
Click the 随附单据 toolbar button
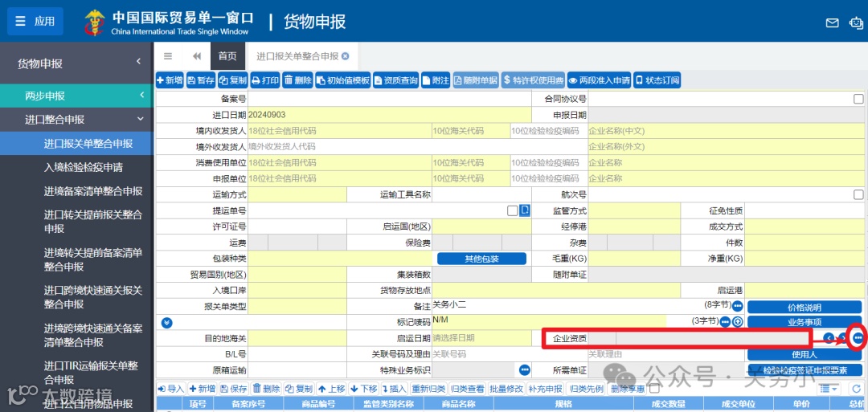click(476, 80)
